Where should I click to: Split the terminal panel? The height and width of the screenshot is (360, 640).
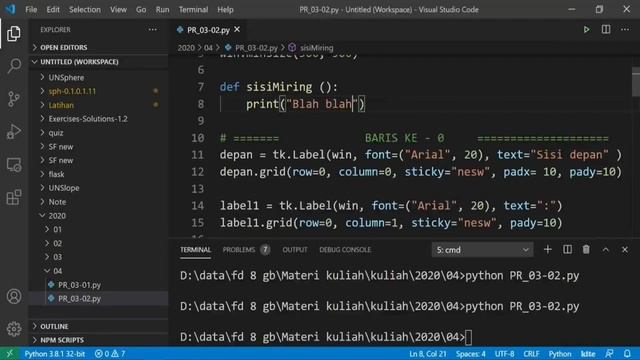(x=567, y=249)
